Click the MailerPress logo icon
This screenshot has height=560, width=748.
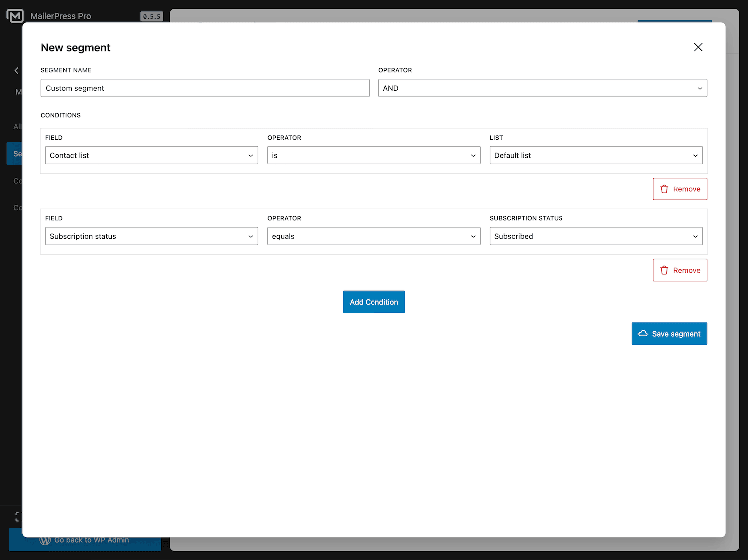tap(15, 16)
